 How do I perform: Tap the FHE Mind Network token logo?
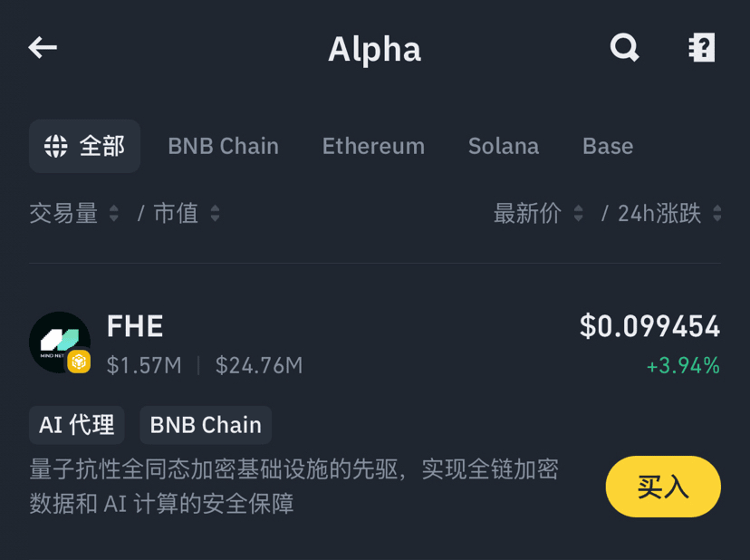click(59, 343)
